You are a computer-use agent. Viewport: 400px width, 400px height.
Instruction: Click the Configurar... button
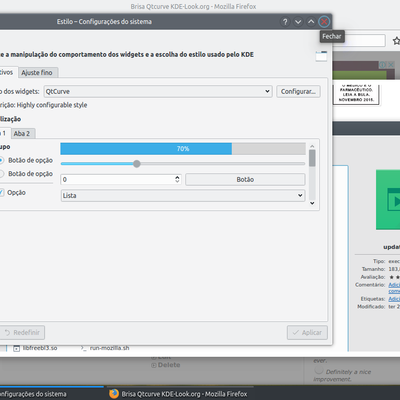click(x=298, y=91)
